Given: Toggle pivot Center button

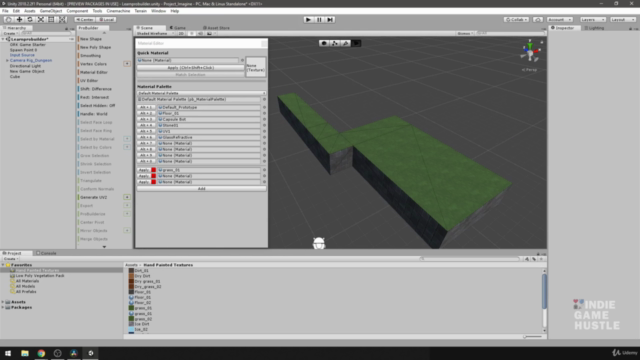Looking at the screenshot, I should pos(85,20).
